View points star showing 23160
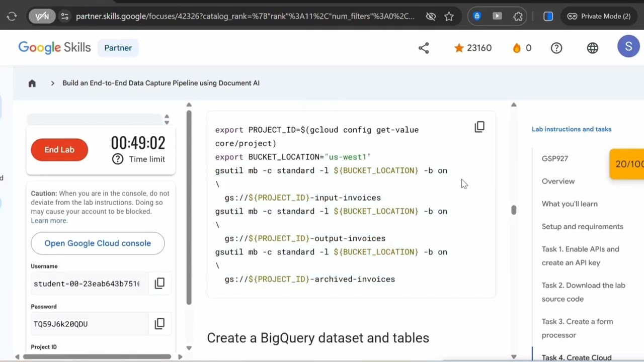The height and width of the screenshot is (362, 644). pyautogui.click(x=472, y=48)
